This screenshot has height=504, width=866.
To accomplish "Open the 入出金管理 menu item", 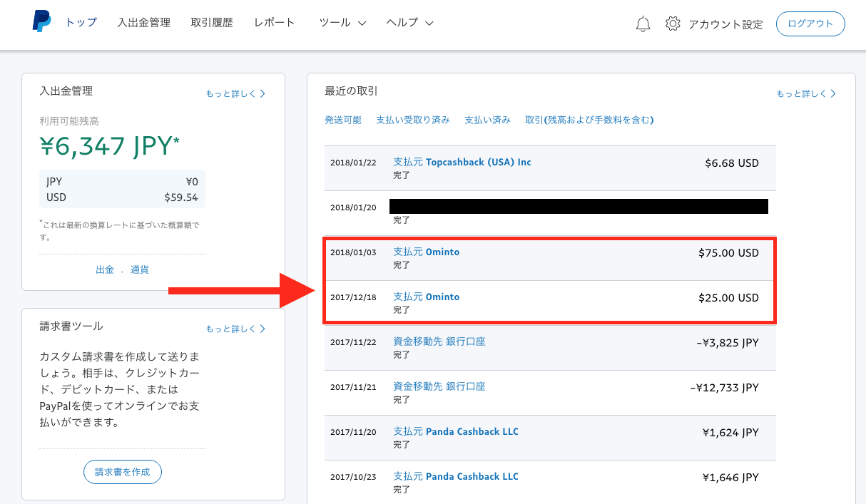I will tap(143, 23).
